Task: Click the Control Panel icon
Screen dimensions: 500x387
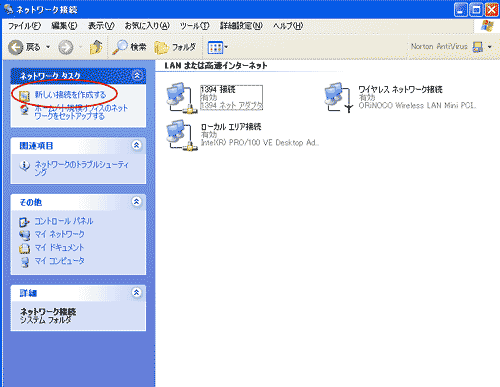Action: 24,222
